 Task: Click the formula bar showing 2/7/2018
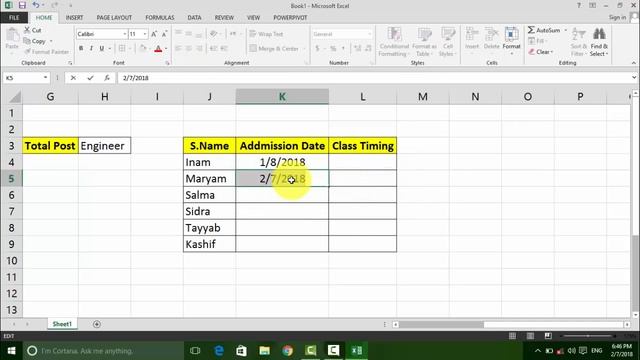[x=373, y=78]
